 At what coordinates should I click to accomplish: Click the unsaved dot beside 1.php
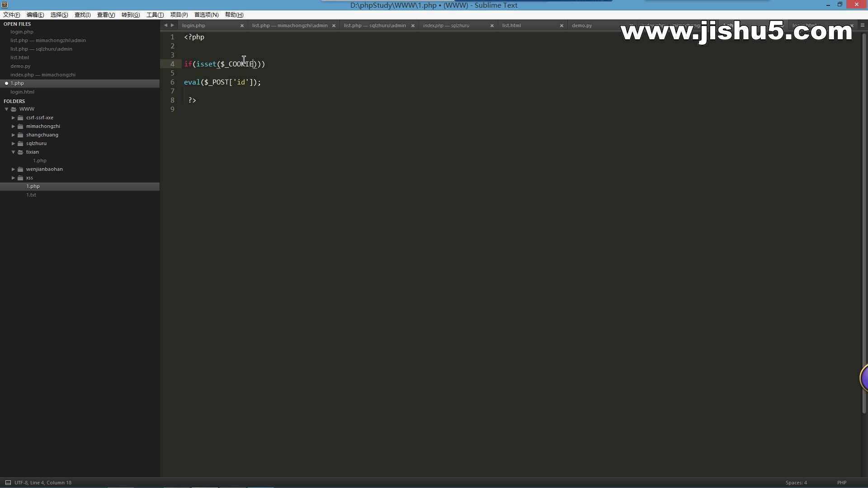click(6, 83)
